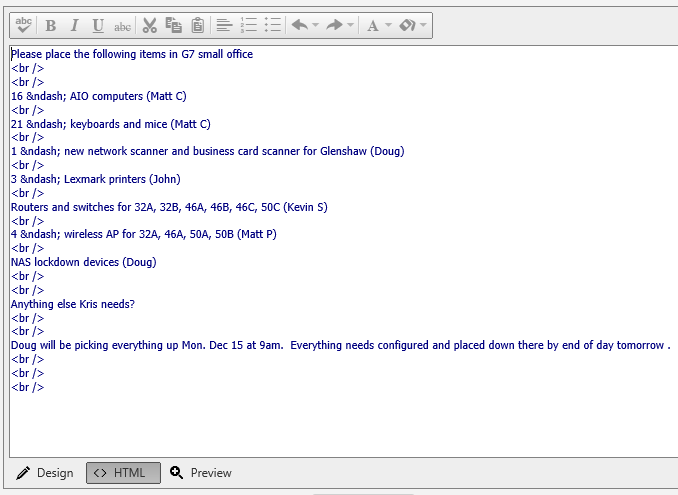Toggle bold formatting

[51, 26]
